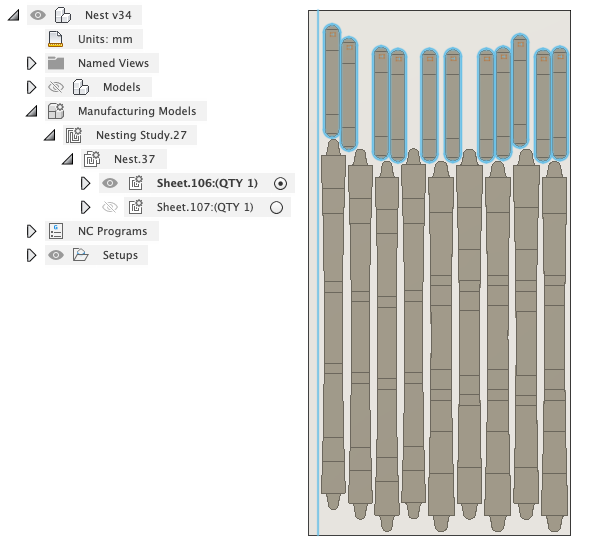Select the Setups label
This screenshot has width=591, height=543.
[120, 255]
